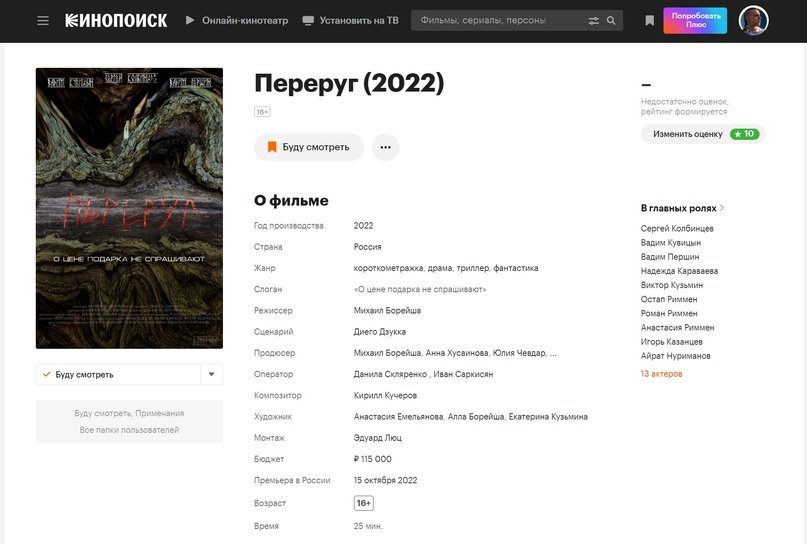Click the magnifier search icon
Image resolution: width=807 pixels, height=544 pixels.
611,21
